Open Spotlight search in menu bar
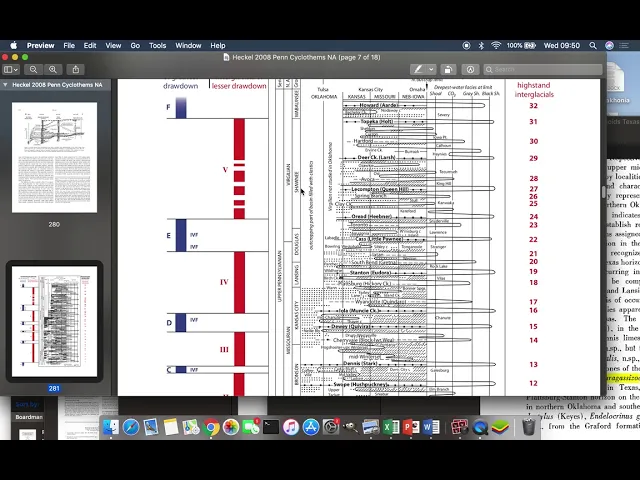640x480 pixels. tap(593, 45)
